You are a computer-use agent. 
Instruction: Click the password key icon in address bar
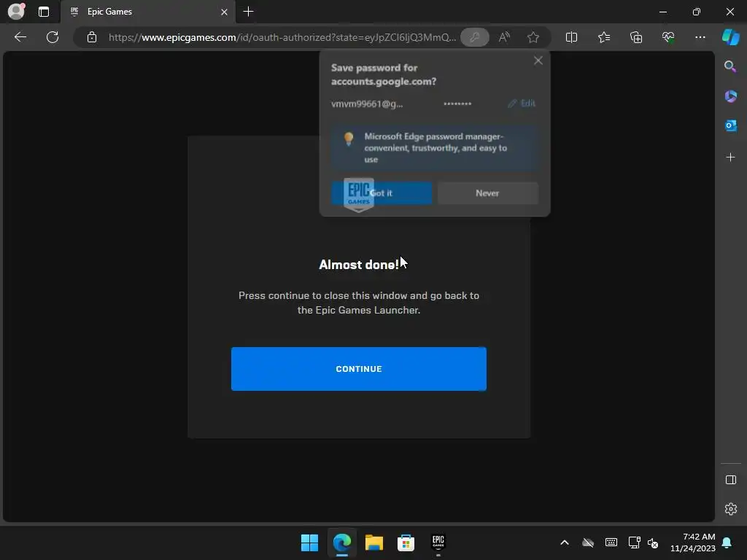pyautogui.click(x=474, y=37)
